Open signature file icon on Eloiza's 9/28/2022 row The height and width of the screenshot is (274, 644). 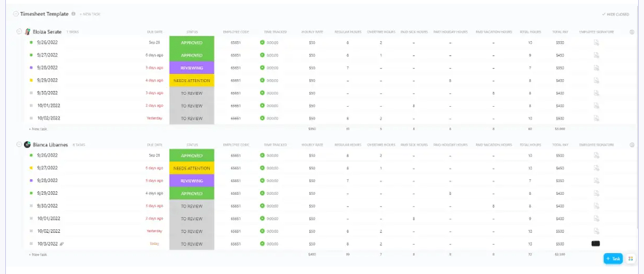[596, 68]
